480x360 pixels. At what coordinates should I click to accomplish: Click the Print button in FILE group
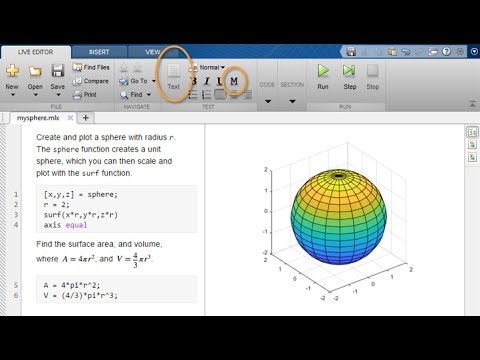[85, 95]
